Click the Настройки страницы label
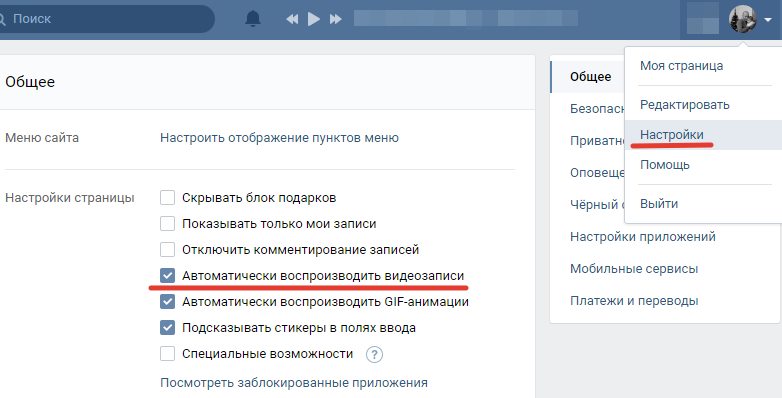782x398 pixels. [x=70, y=198]
